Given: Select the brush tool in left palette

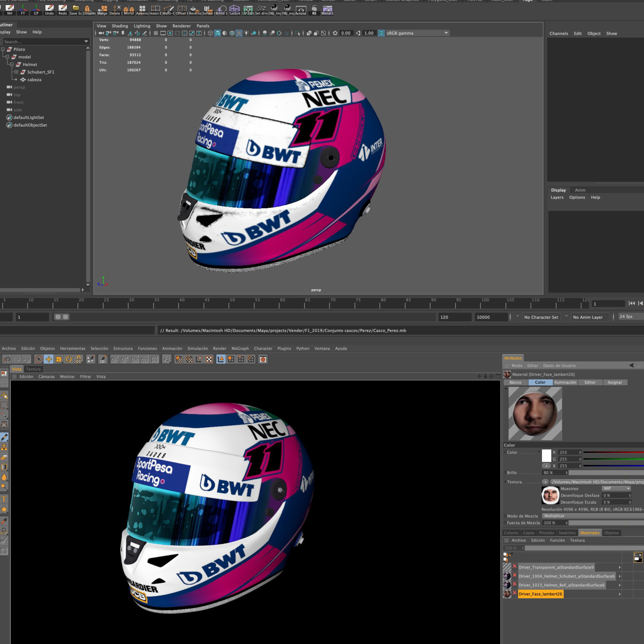Looking at the screenshot, I should point(4,437).
